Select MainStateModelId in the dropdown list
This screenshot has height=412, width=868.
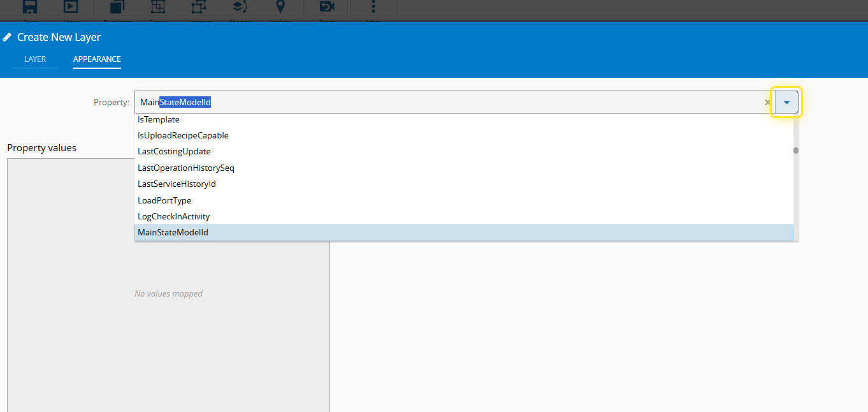464,233
